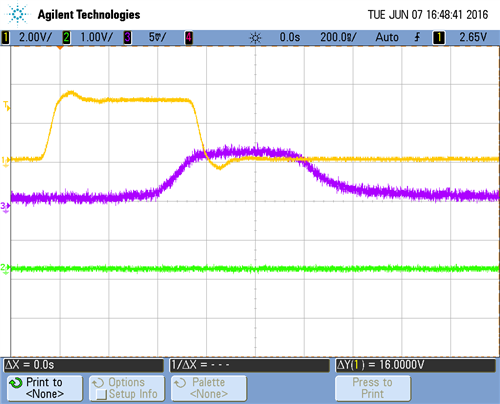Image resolution: width=500 pixels, height=404 pixels.
Task: Click the Agilent Technologies starburst logo
Action: click(x=16, y=14)
